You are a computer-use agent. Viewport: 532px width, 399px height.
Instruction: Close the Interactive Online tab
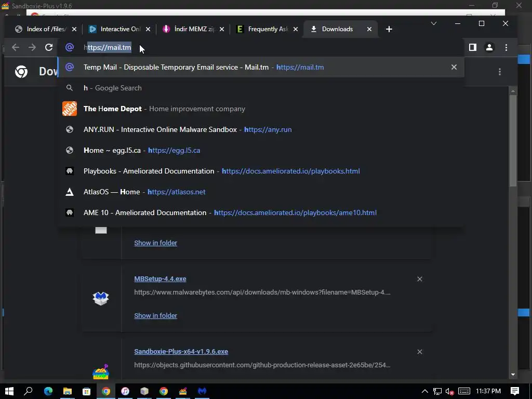click(x=148, y=29)
